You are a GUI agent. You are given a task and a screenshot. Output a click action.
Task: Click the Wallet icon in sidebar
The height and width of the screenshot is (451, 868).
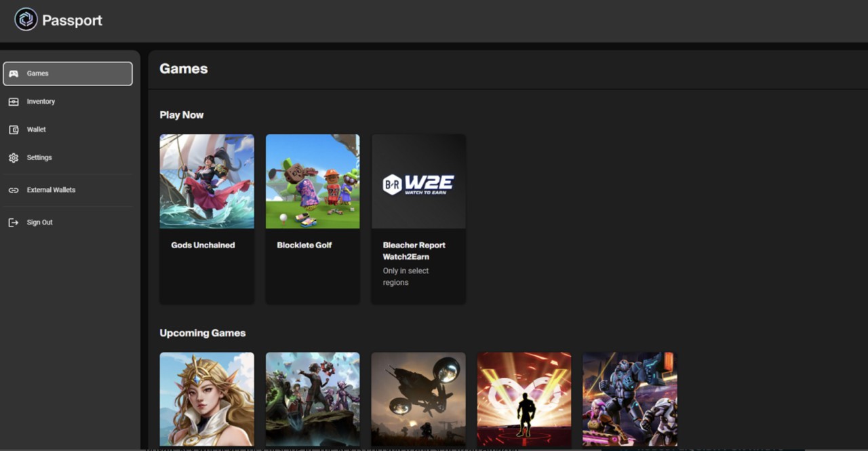[14, 130]
